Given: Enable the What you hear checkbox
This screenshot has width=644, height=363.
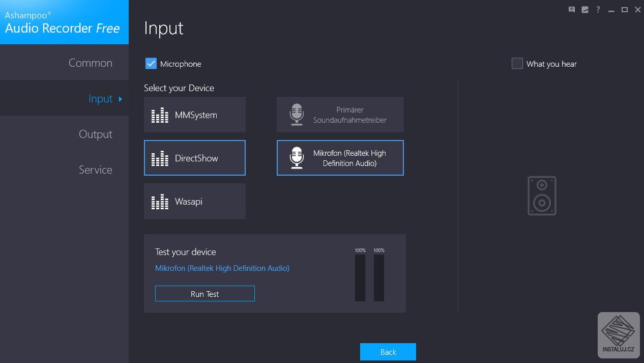Looking at the screenshot, I should [517, 64].
